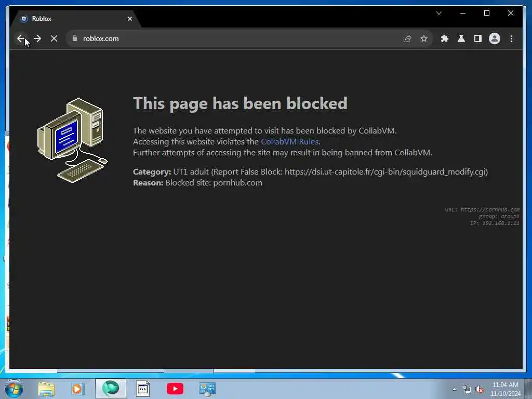Click the muted volume tray icon
The image size is (532, 399).
480,390
